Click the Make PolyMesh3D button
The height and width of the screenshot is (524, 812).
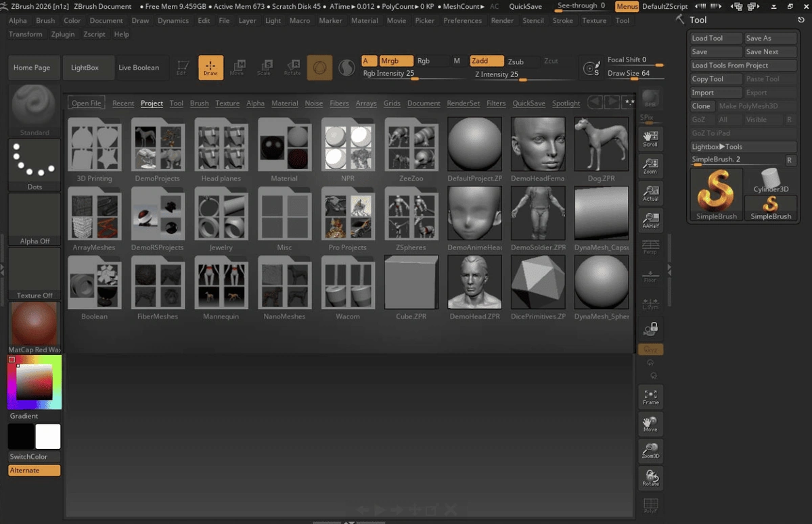tap(757, 105)
